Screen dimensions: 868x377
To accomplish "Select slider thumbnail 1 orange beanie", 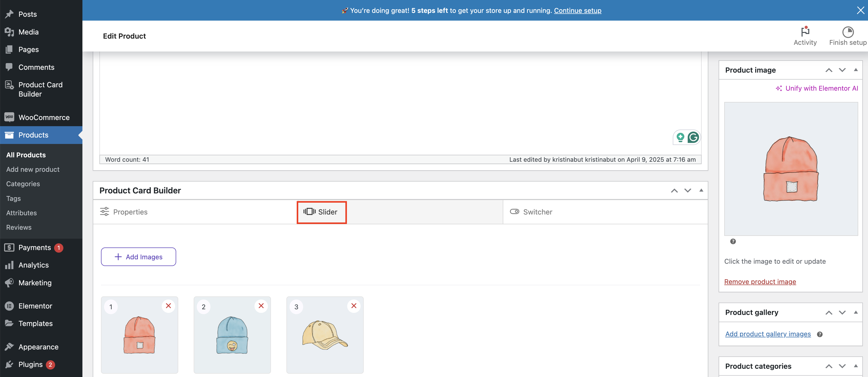I will pos(140,335).
